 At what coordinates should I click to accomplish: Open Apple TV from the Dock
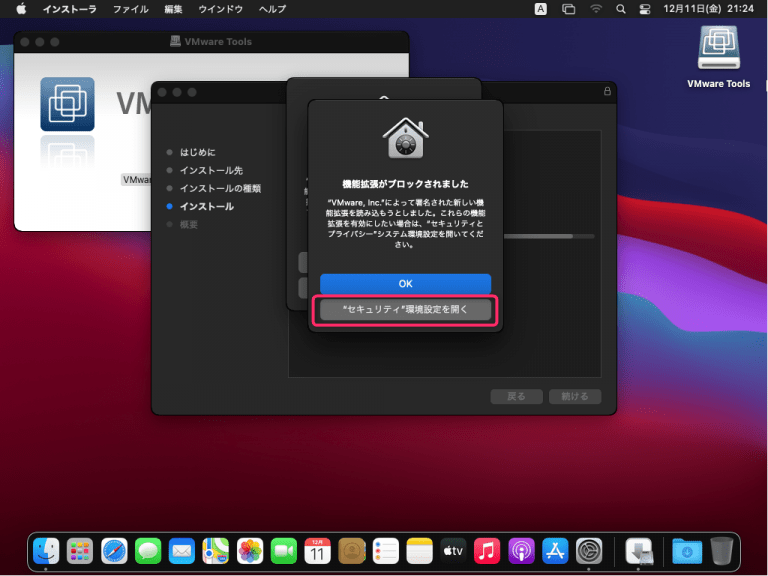click(x=453, y=551)
